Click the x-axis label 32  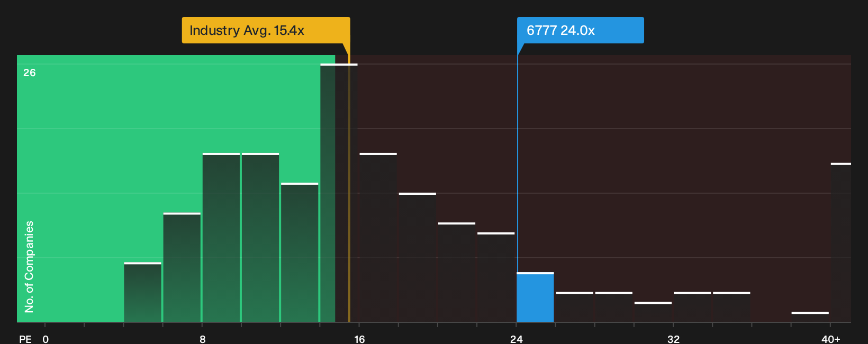coord(673,339)
